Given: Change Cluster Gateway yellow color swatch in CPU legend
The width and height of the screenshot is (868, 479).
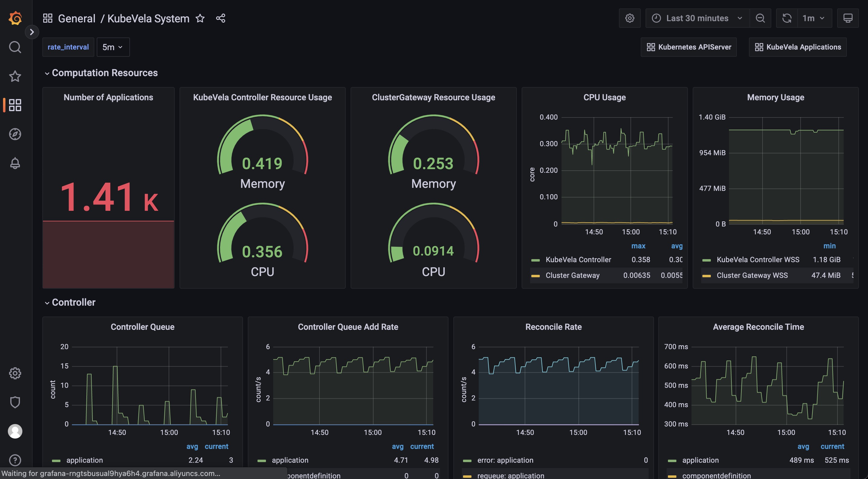Looking at the screenshot, I should pyautogui.click(x=536, y=276).
